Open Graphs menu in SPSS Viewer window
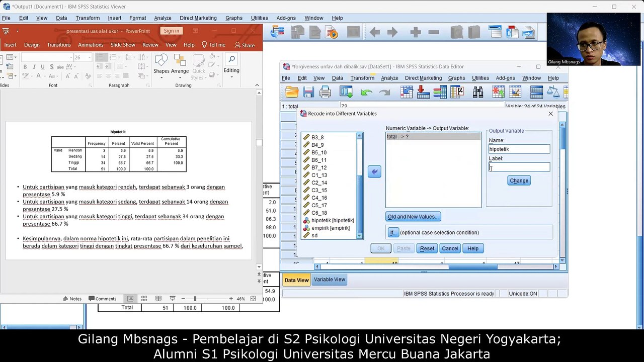This screenshot has height=362, width=644. pos(234,18)
